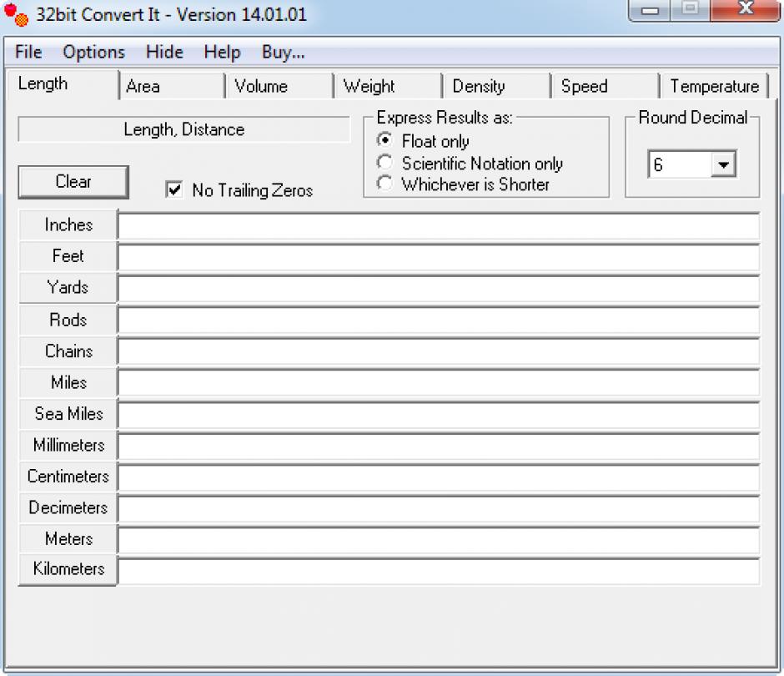Click the Inches input field
Image resolution: width=784 pixels, height=676 pixels.
[439, 226]
